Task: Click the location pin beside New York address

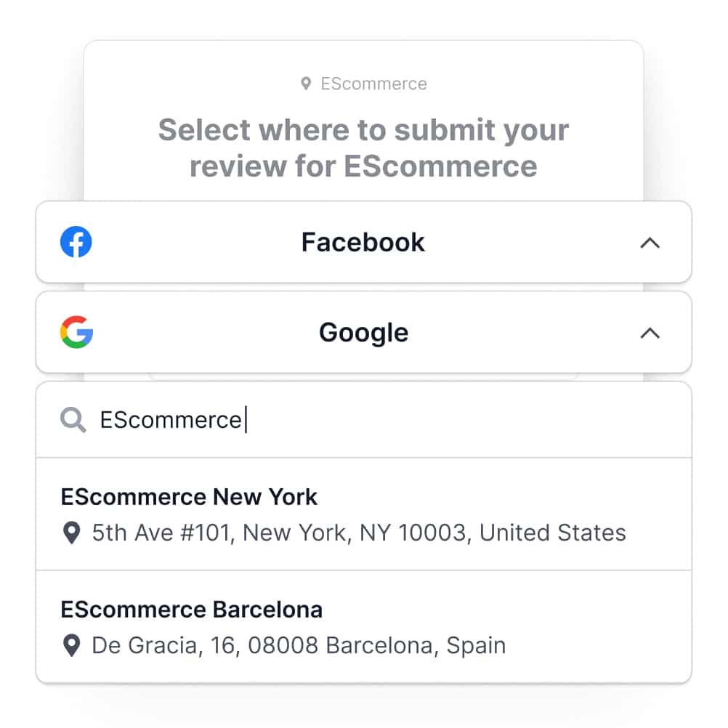Action: point(71,533)
